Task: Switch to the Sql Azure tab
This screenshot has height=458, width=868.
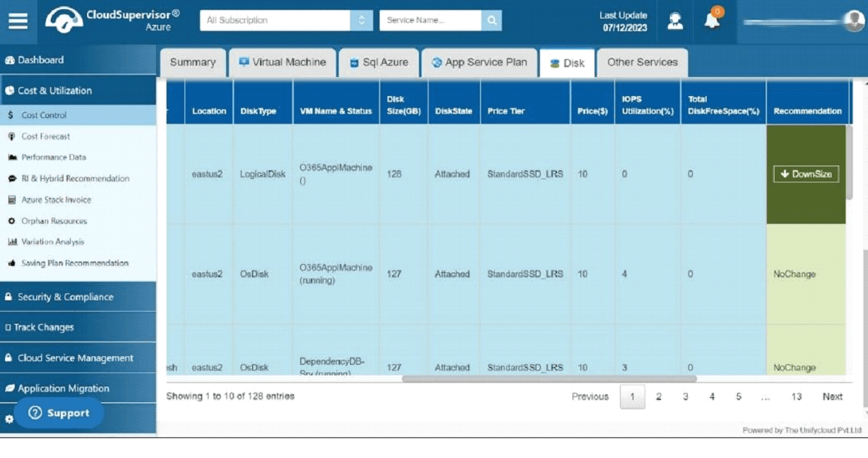Action: pyautogui.click(x=379, y=62)
